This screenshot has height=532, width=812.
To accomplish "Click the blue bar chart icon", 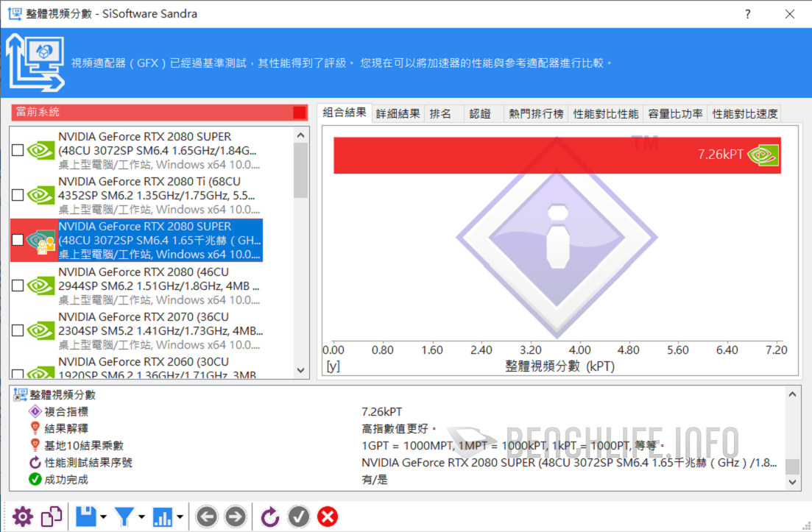I will click(x=163, y=517).
